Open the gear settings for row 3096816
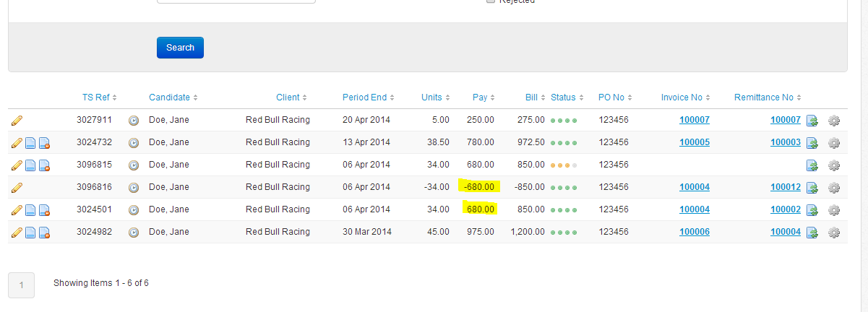Image resolution: width=868 pixels, height=312 pixels. coord(834,188)
